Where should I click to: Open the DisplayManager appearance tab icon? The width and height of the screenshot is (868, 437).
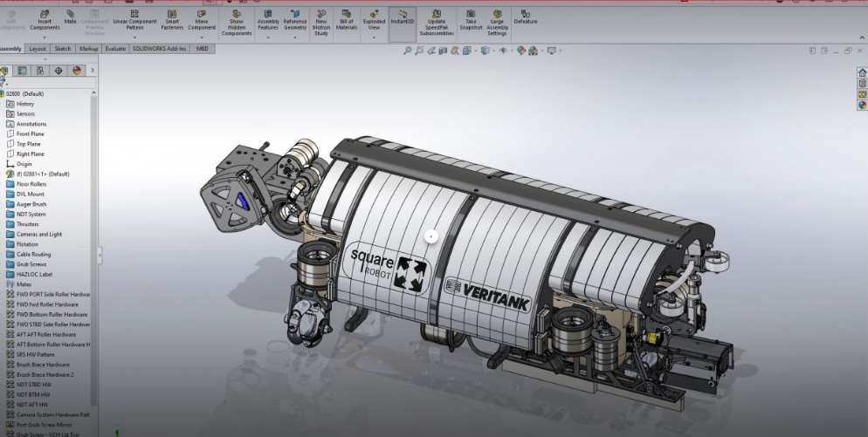75,70
